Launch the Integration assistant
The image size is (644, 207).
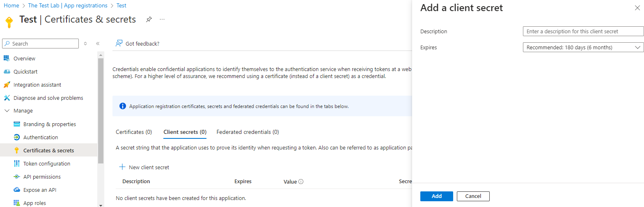[37, 85]
